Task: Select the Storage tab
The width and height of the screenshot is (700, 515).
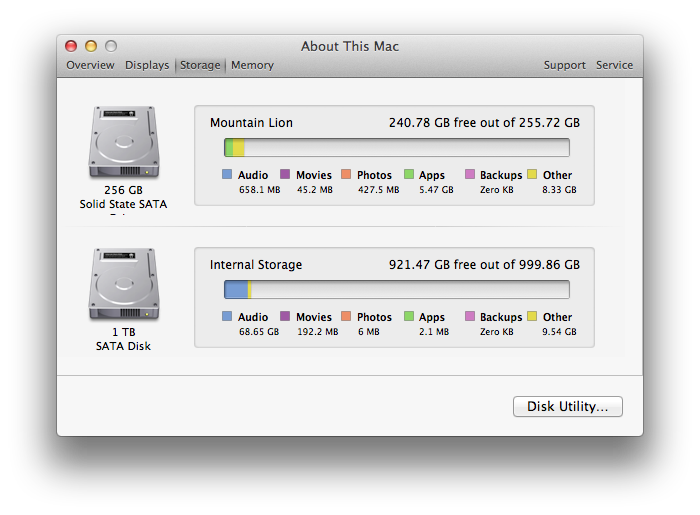Action: 200,65
